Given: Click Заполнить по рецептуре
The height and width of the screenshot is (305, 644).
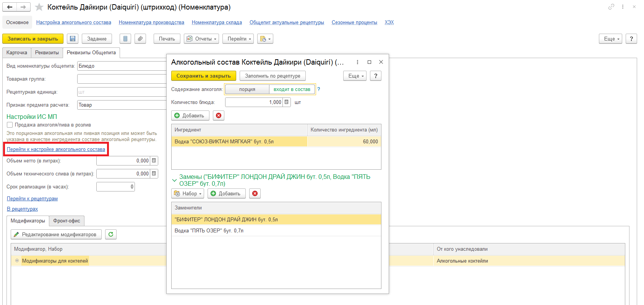Looking at the screenshot, I should tap(273, 76).
